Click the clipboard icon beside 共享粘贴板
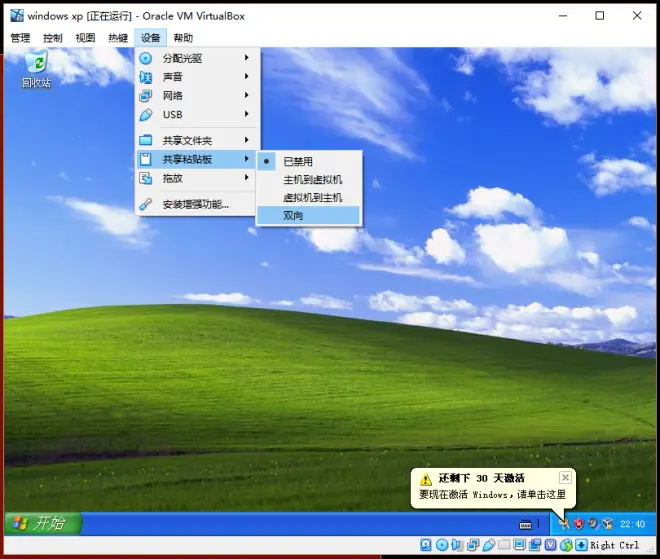 coord(146,159)
